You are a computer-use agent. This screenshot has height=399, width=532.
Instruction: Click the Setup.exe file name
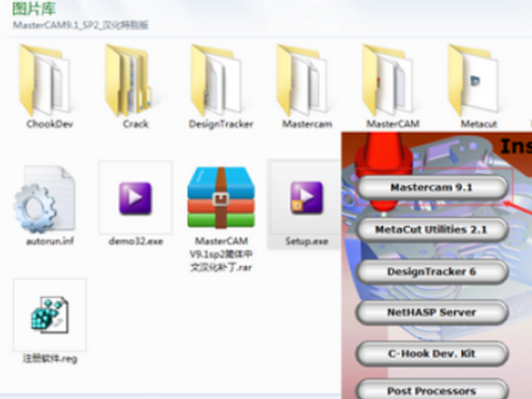pyautogui.click(x=307, y=241)
